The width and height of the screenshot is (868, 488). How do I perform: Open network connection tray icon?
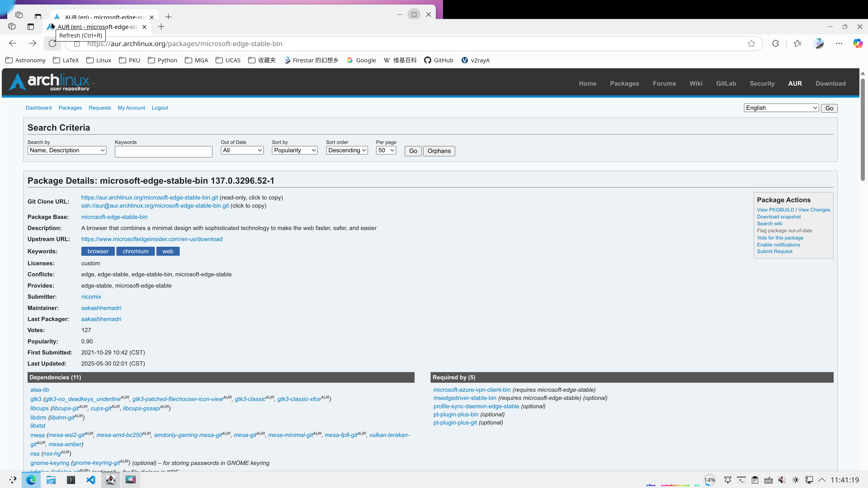[809, 480]
